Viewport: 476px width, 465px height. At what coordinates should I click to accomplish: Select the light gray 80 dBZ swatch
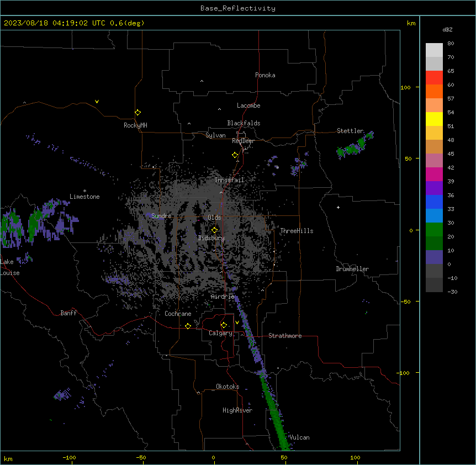(434, 50)
